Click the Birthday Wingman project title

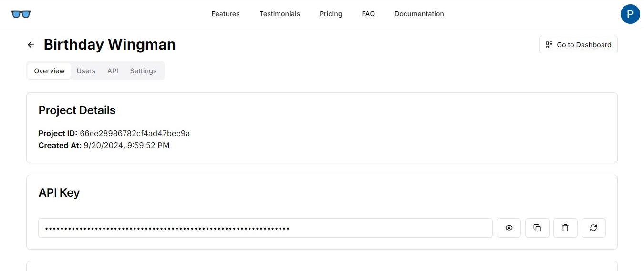tap(110, 45)
